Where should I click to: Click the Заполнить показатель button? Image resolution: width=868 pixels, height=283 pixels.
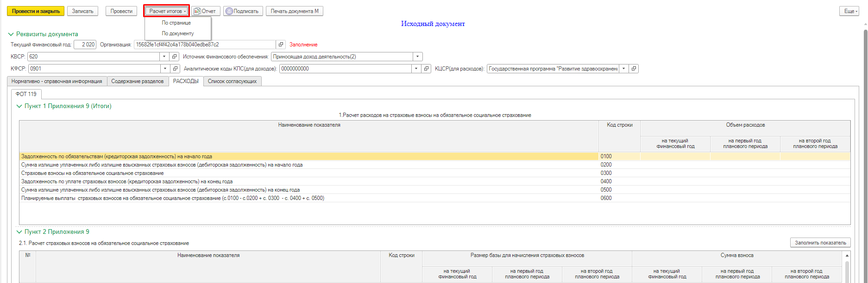click(x=820, y=243)
